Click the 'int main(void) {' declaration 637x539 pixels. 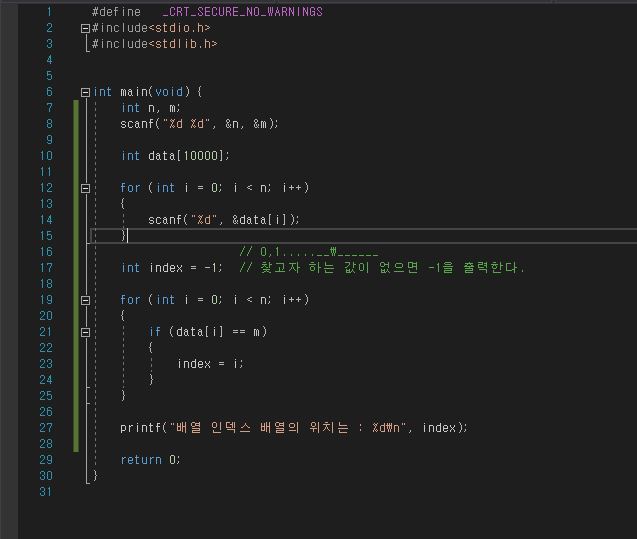coord(147,92)
